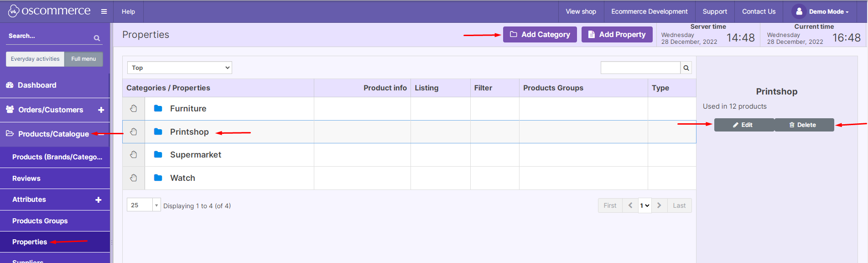
Task: Click the Add Category button
Action: click(x=540, y=35)
